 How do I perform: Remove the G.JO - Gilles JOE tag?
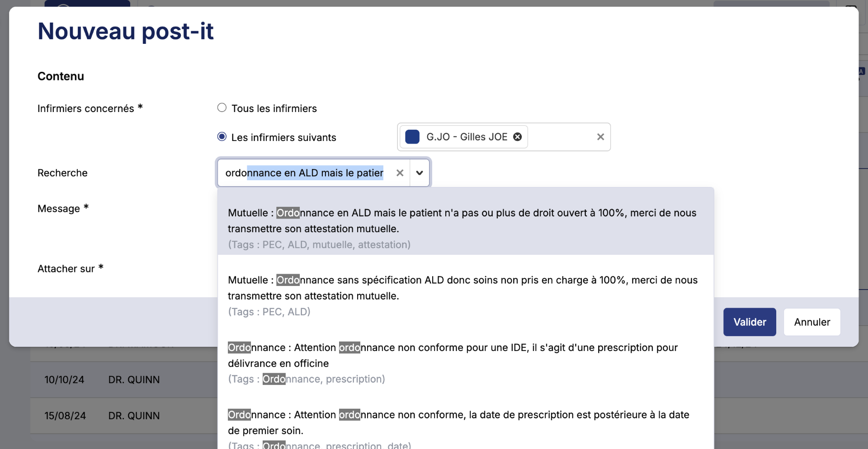(x=518, y=137)
